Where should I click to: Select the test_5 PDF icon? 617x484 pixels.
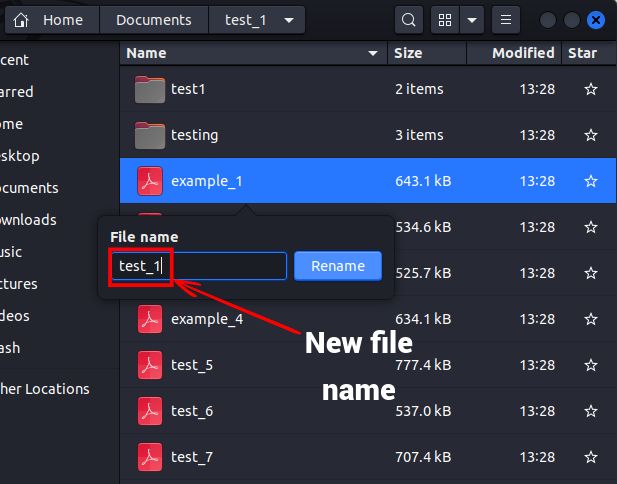tap(149, 365)
